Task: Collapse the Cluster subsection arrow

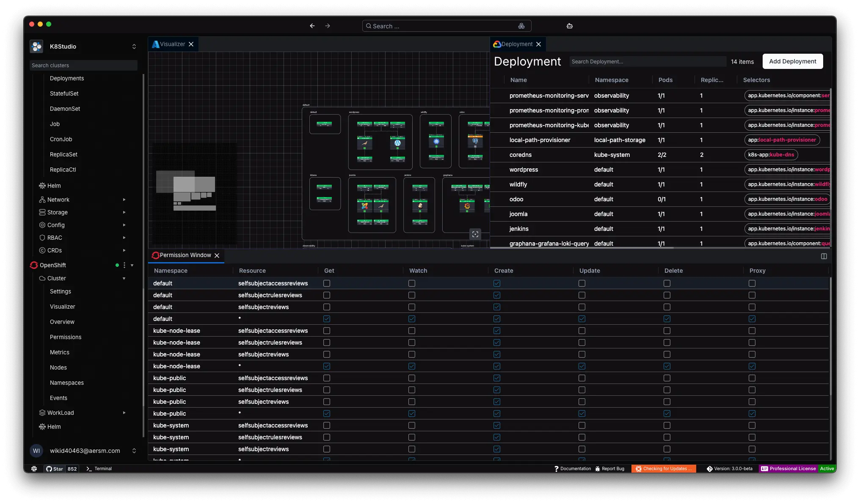Action: (x=124, y=278)
